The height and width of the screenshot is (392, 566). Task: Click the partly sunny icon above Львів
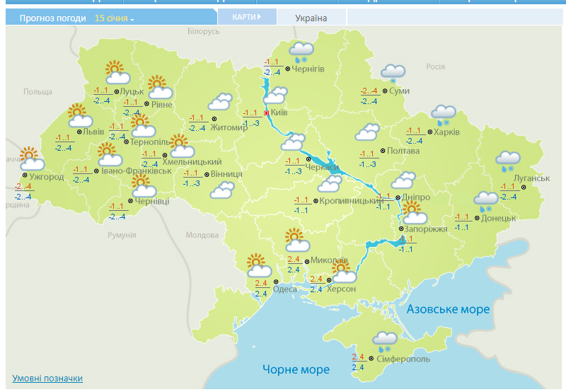pyautogui.click(x=80, y=115)
